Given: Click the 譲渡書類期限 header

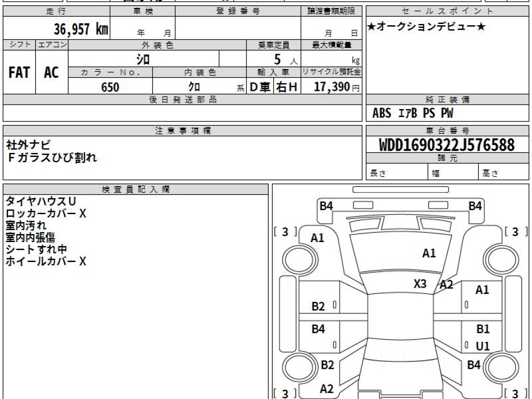Looking at the screenshot, I should [x=332, y=12].
